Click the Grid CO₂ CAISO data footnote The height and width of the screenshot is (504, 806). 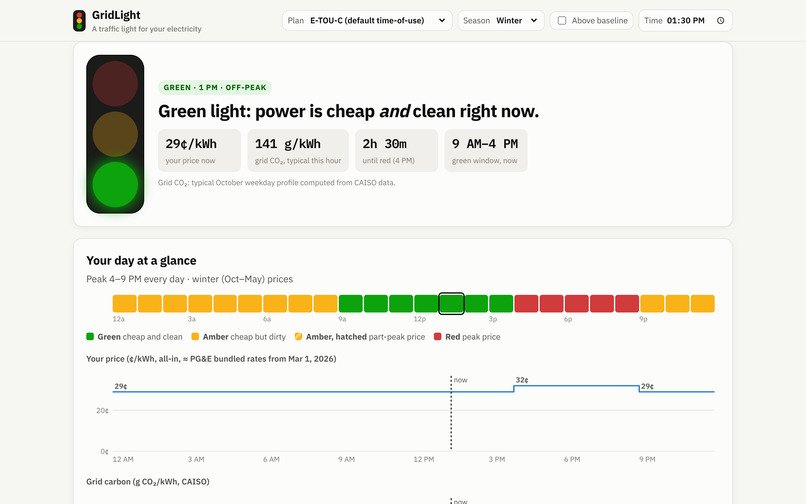point(277,183)
